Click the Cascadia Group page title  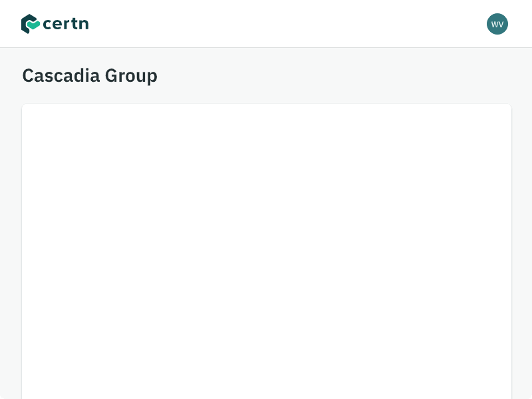pos(90,75)
